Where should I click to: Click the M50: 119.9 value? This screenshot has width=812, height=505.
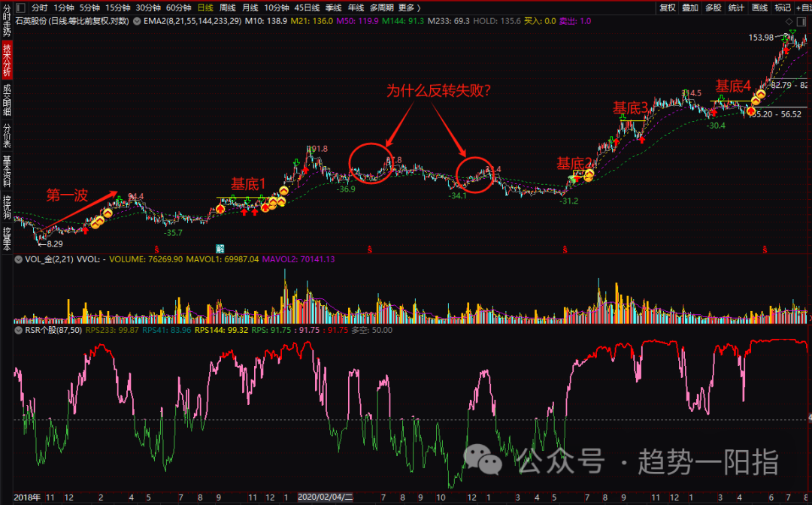(357, 21)
